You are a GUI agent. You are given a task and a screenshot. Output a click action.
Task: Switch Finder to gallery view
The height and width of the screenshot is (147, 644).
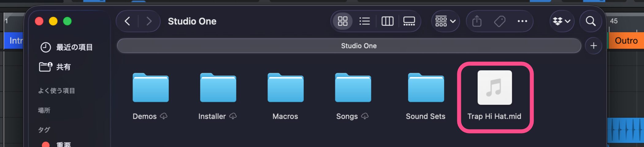(409, 21)
